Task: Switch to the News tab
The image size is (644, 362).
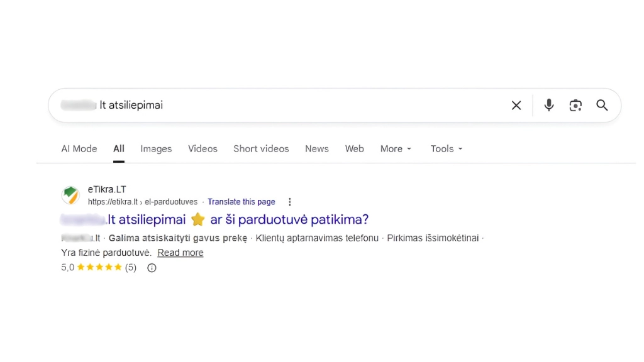Action: pyautogui.click(x=316, y=148)
